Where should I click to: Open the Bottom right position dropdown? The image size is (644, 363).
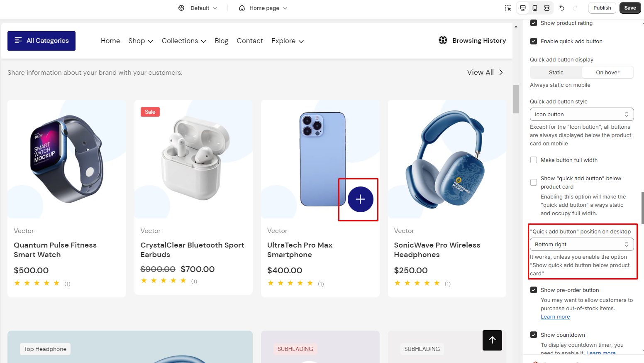tap(581, 244)
